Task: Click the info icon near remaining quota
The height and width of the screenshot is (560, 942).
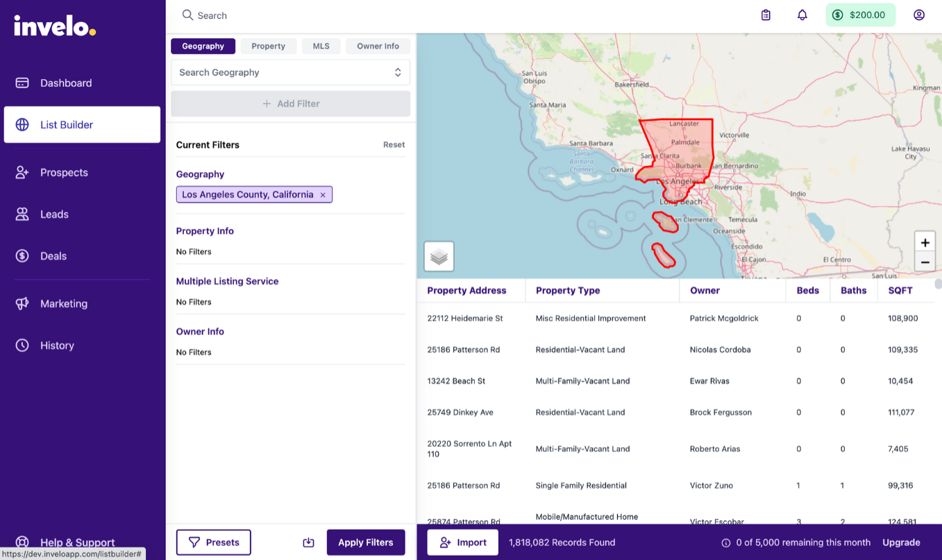Action: (726, 543)
